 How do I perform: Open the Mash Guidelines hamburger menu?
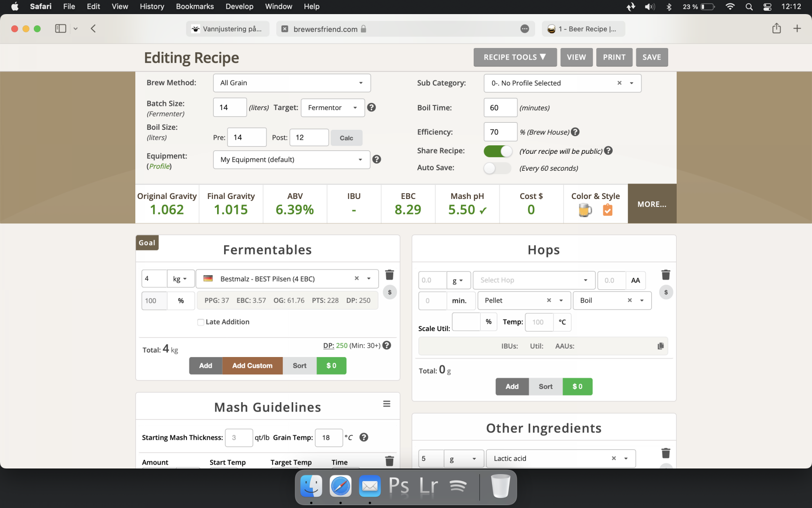point(387,404)
